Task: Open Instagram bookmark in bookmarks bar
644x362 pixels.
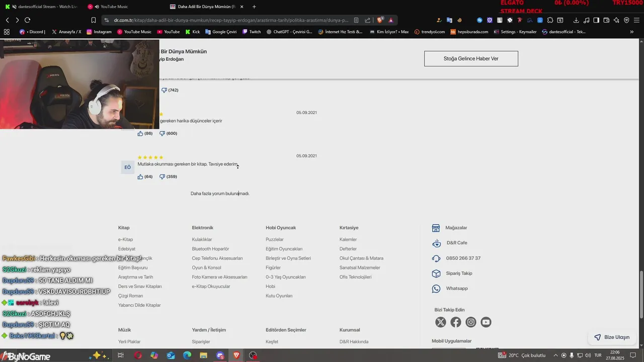Action: (99, 32)
